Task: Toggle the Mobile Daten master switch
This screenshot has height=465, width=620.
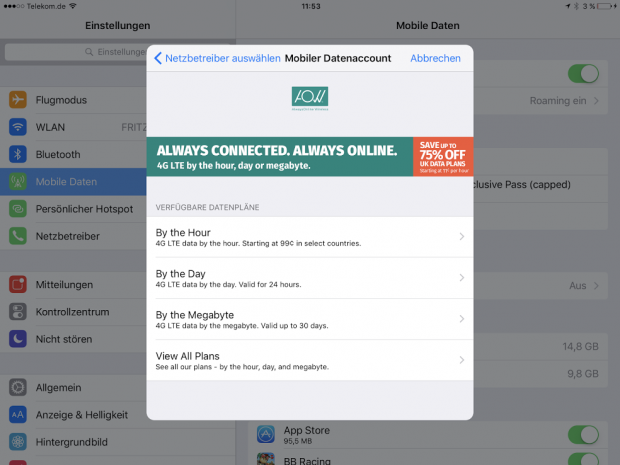Action: [583, 74]
